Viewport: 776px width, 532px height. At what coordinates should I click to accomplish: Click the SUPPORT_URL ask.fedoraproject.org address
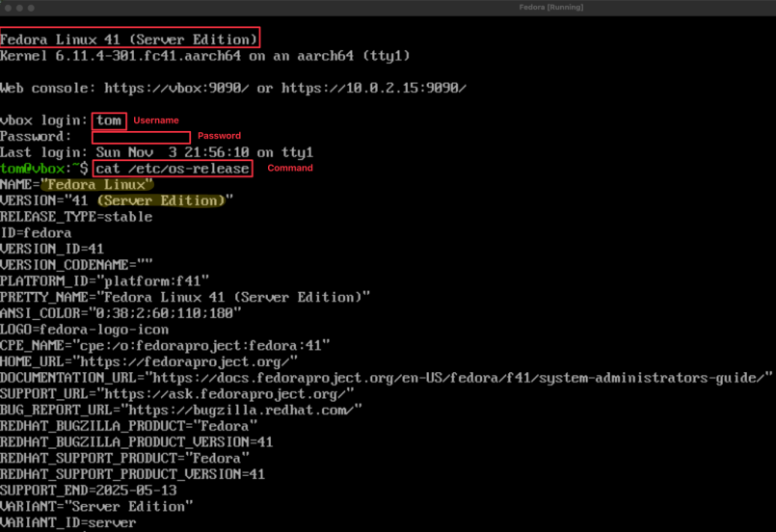click(x=226, y=394)
